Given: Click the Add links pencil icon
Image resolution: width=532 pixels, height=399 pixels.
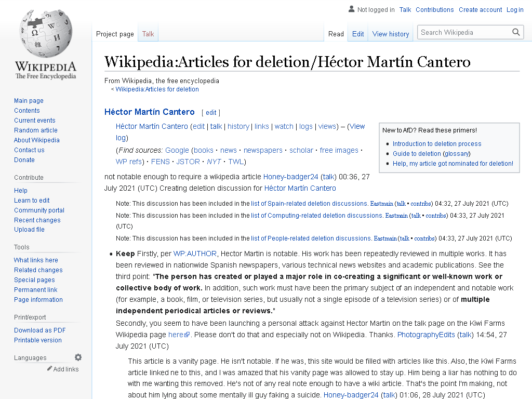Looking at the screenshot, I should (x=49, y=368).
